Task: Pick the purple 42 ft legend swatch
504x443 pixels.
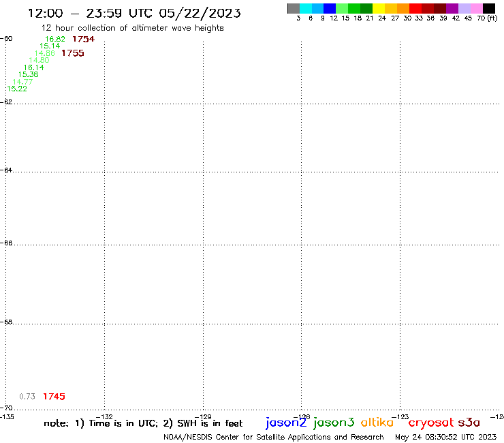Action: 452,8
